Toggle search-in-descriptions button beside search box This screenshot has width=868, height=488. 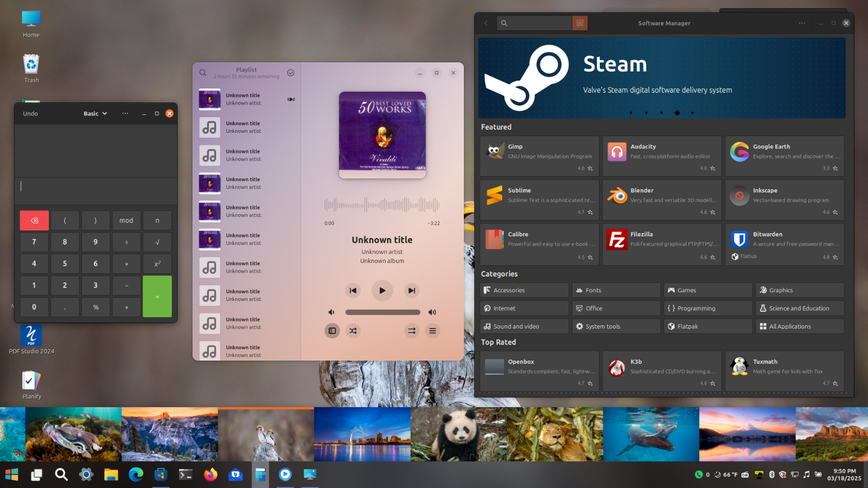coord(579,23)
